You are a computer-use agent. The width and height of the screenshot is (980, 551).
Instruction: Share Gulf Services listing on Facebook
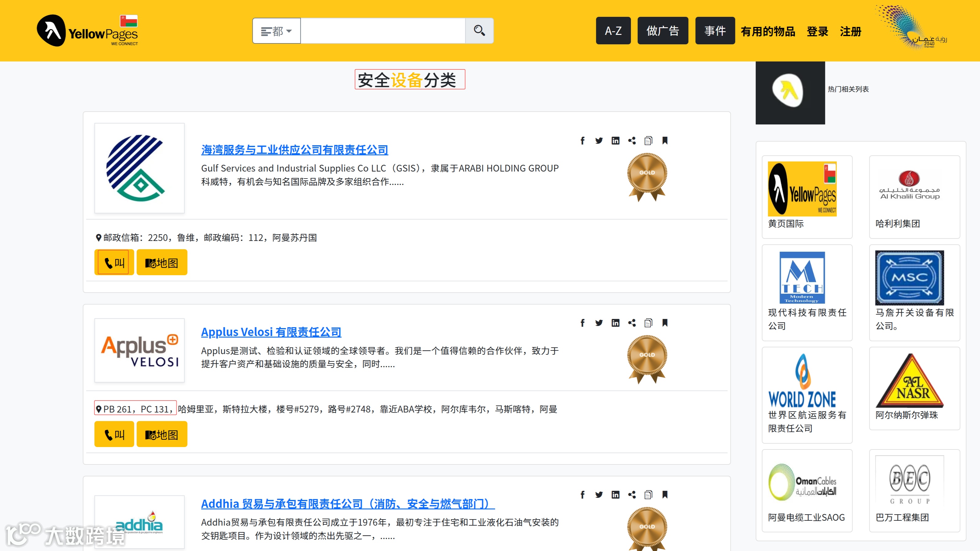click(x=582, y=141)
